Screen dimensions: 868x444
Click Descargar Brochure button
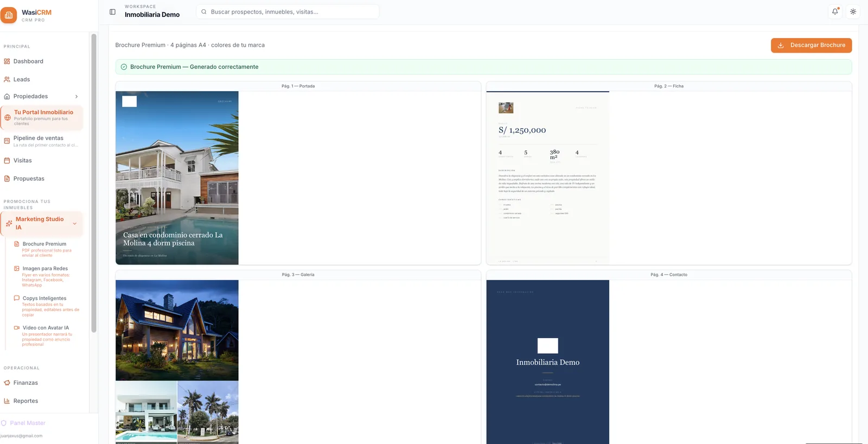[811, 45]
